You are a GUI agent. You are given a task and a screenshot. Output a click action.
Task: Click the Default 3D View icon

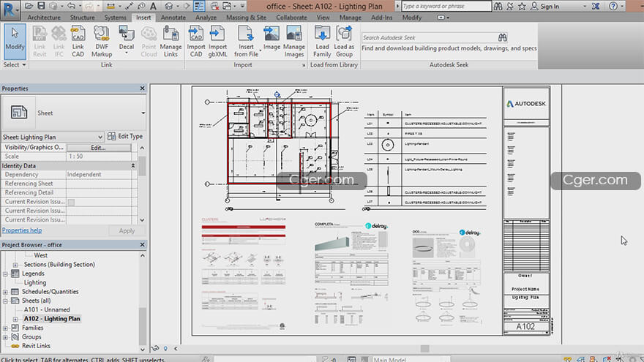[169, 6]
